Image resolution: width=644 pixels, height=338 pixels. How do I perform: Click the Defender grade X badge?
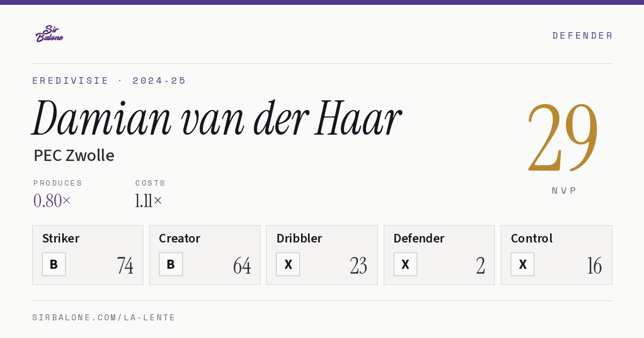coord(405,264)
